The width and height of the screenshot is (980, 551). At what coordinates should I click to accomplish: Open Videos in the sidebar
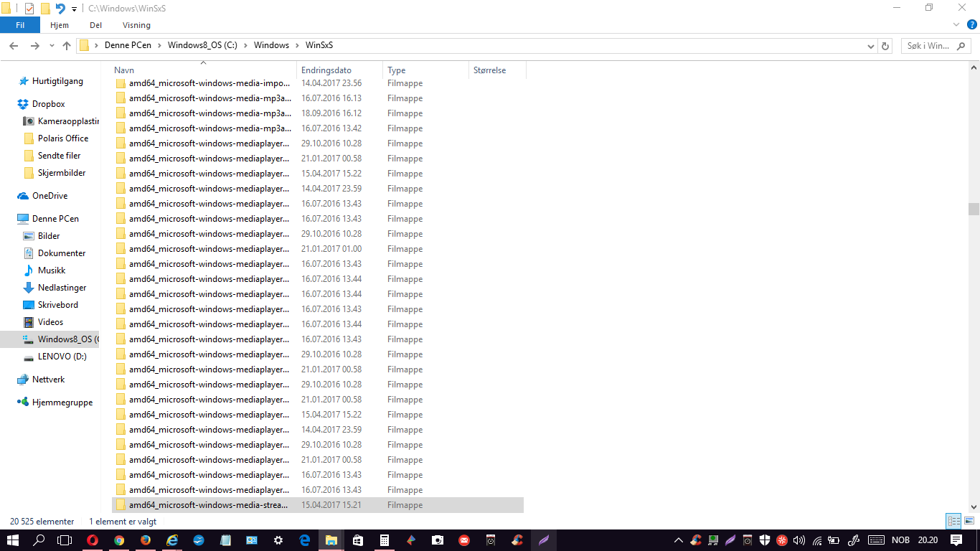click(x=44, y=322)
